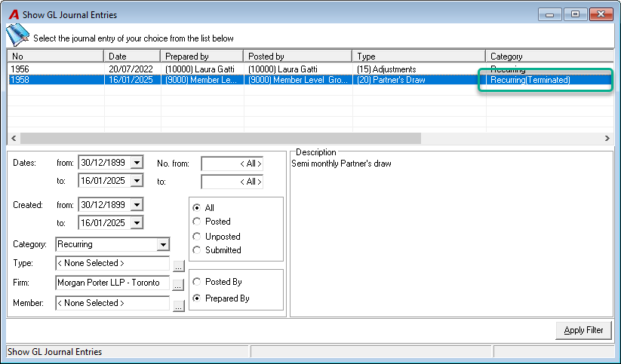
Task: Sort by the No column header
Action: (x=56, y=57)
